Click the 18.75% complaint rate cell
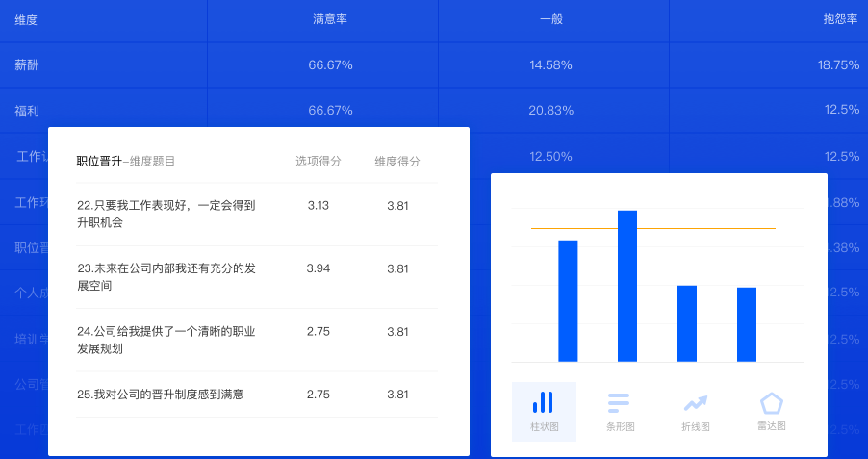The height and width of the screenshot is (459, 868). tap(839, 65)
